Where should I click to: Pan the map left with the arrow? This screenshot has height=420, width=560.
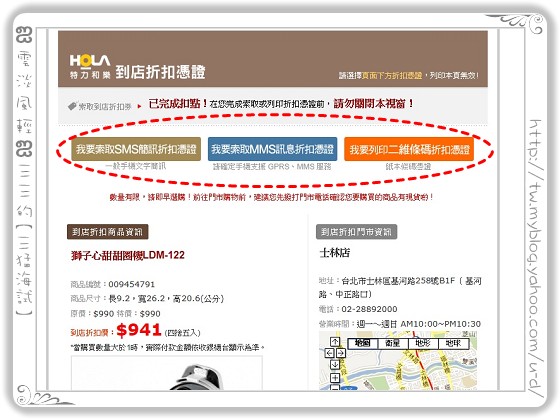click(329, 353)
